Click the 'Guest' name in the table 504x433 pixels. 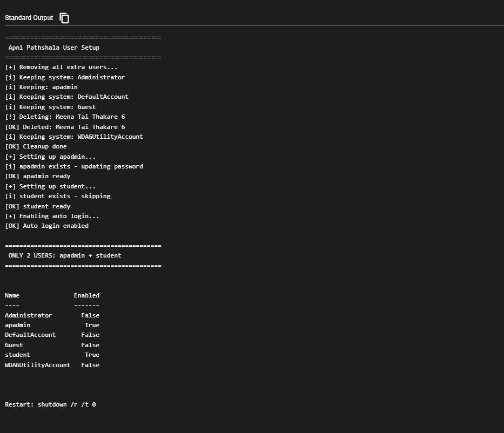(14, 345)
